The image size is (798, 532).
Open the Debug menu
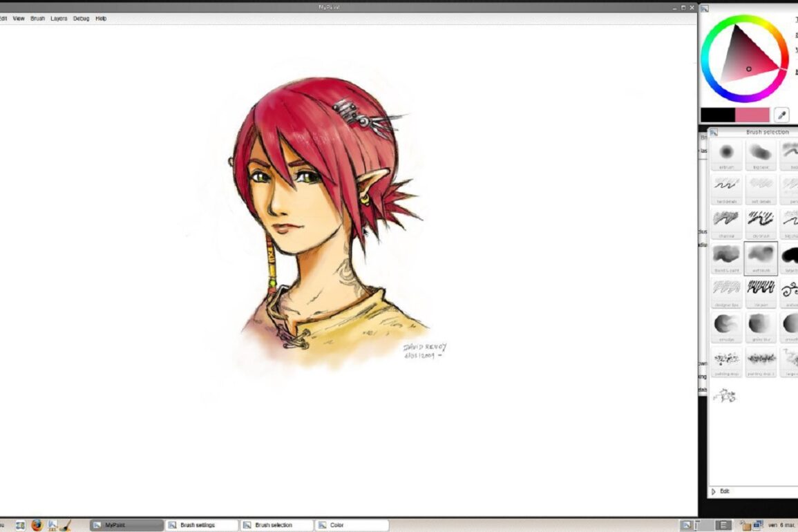[82, 19]
